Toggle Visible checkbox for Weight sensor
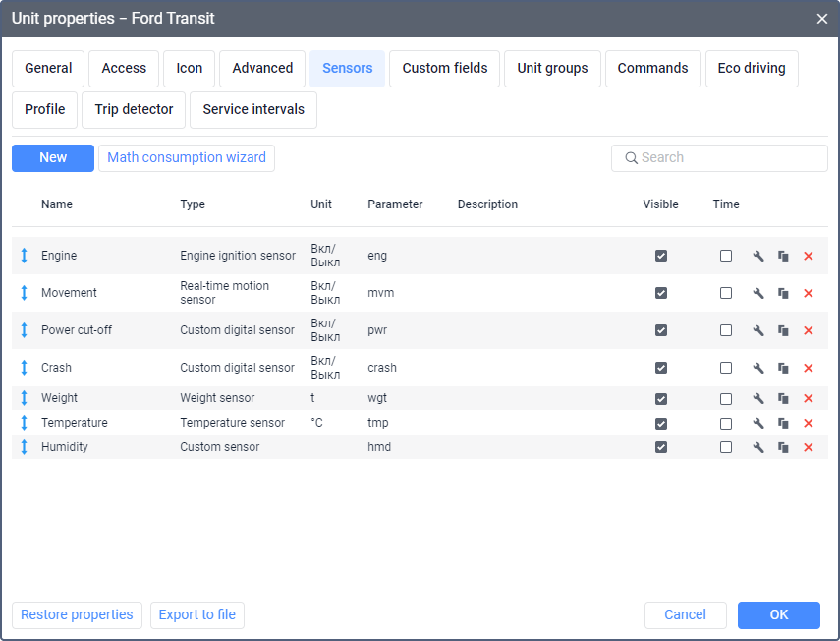 [x=661, y=398]
